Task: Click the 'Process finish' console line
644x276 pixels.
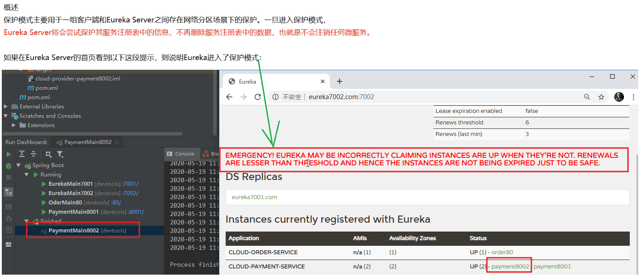Action: 194,264
